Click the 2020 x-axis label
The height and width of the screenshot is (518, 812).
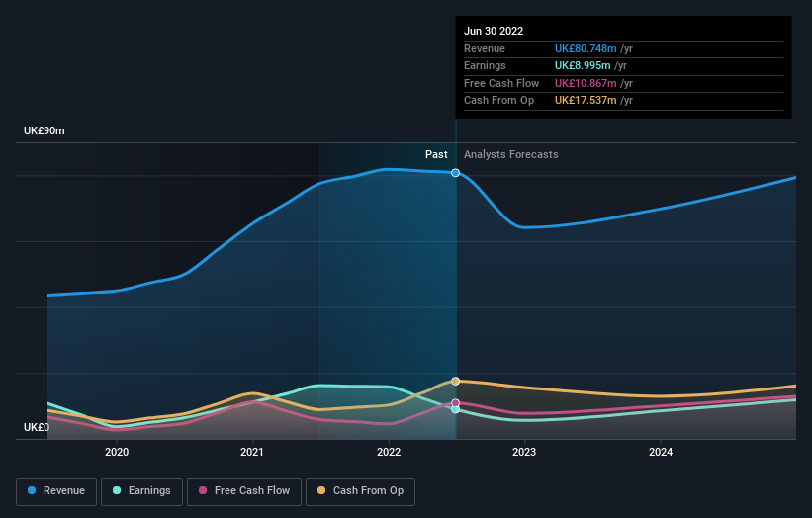tap(117, 453)
